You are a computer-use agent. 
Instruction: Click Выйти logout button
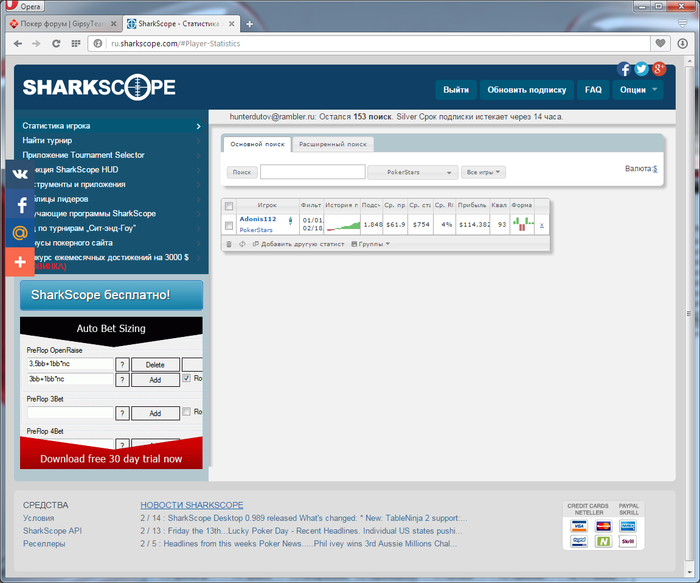pos(456,90)
